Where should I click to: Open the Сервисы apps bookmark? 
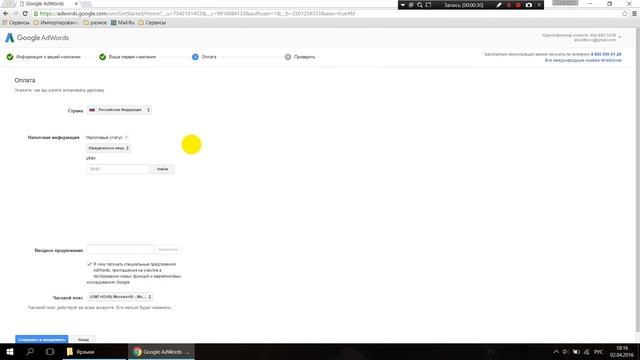coord(16,23)
